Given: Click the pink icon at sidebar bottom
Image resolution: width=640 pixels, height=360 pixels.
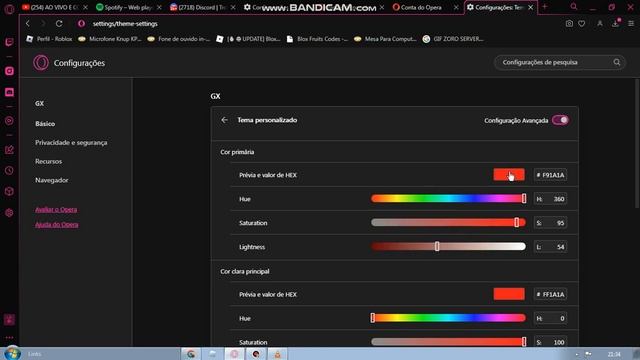Looking at the screenshot, I should (9, 320).
